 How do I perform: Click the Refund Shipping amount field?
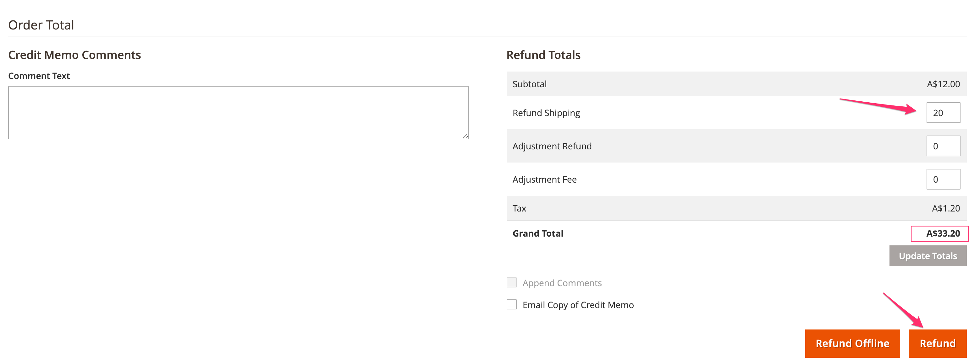[943, 113]
